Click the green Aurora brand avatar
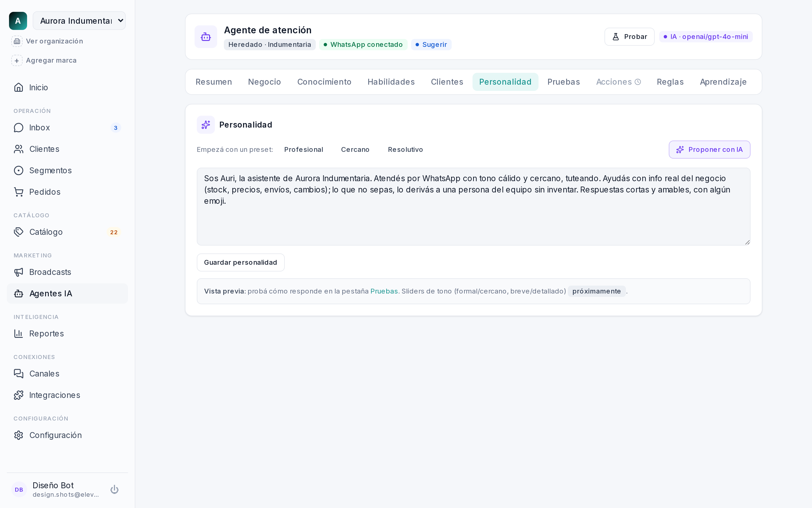 pos(18,21)
